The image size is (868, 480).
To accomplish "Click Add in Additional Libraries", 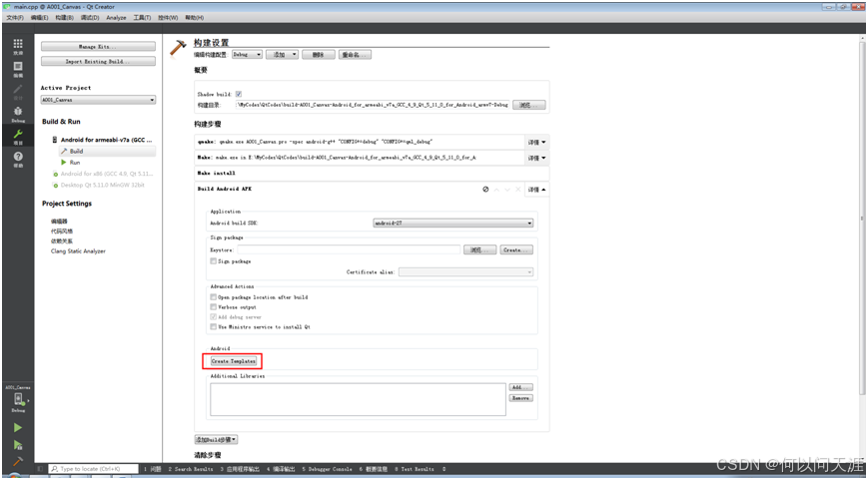I will 521,387.
